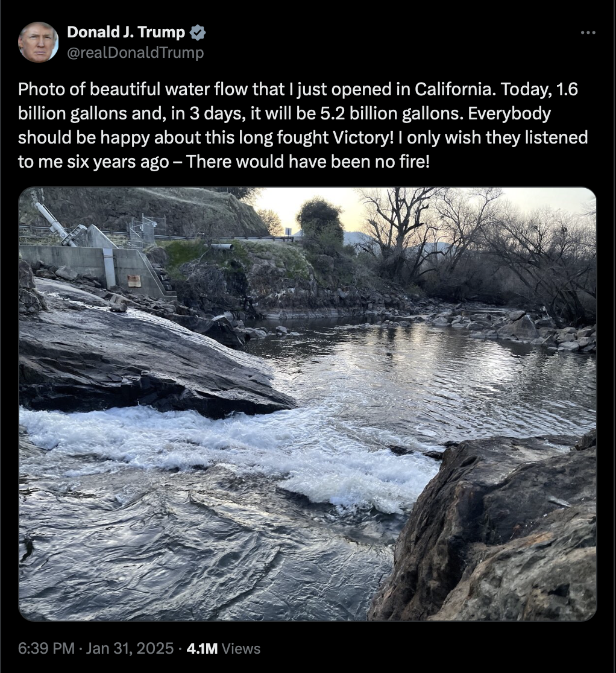Screen dimensions: 616x673
Task: Click the bare trees in the photo
Action: (x=472, y=241)
